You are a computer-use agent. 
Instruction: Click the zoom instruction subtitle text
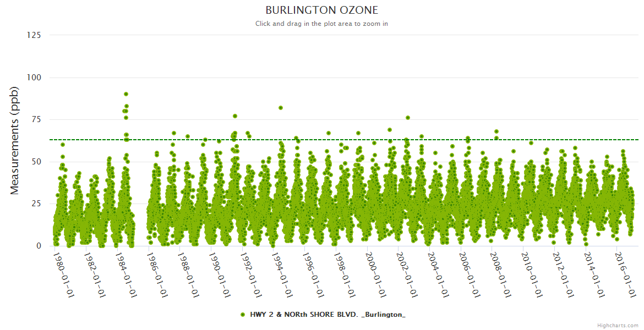click(322, 24)
